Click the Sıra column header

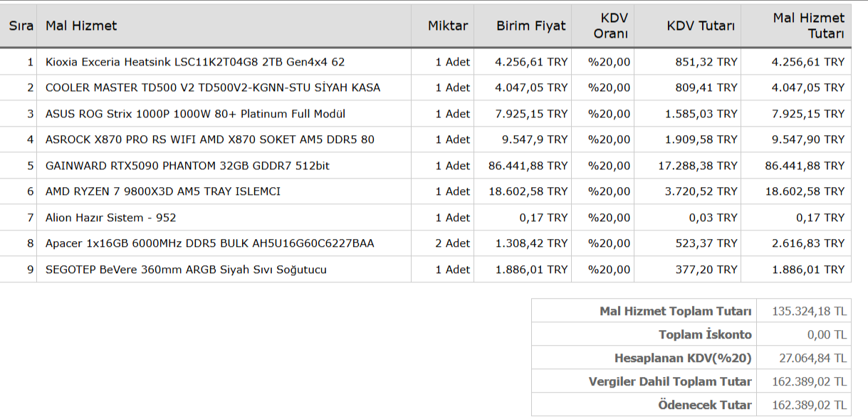pos(21,26)
